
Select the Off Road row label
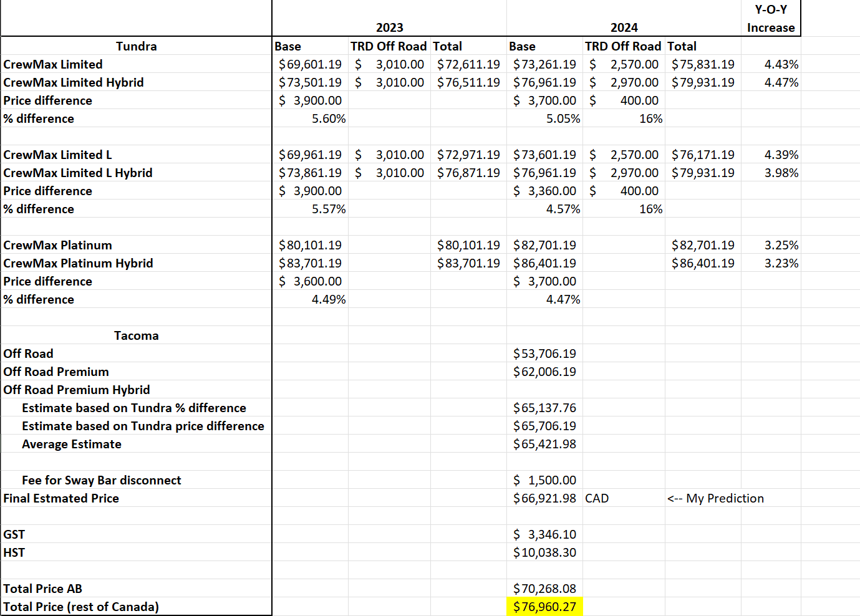(28, 354)
